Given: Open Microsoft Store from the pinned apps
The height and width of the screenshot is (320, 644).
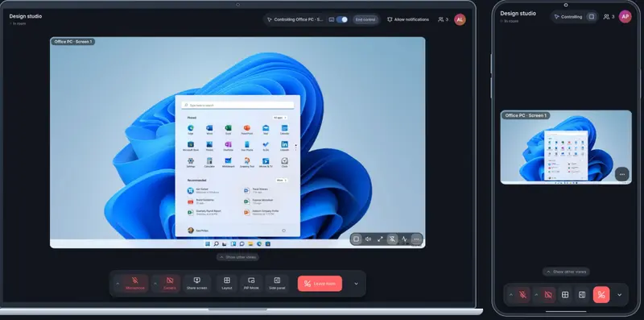Looking at the screenshot, I should click(191, 146).
